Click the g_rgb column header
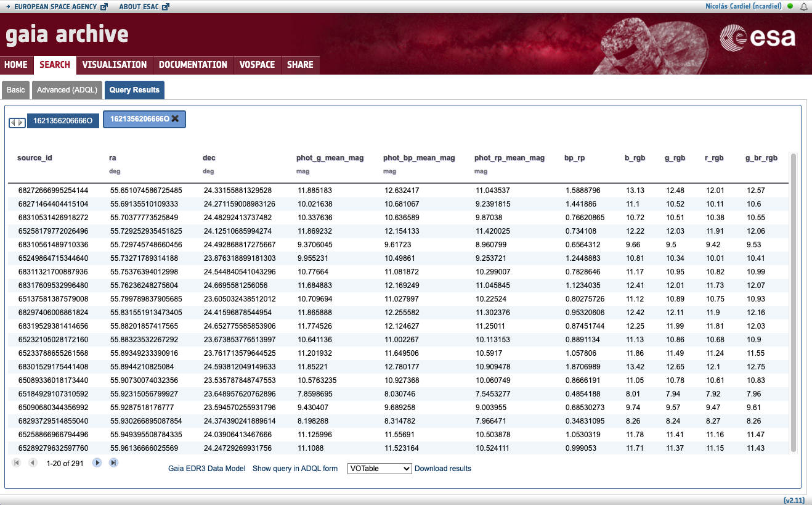Image resolution: width=812 pixels, height=505 pixels. (x=675, y=158)
